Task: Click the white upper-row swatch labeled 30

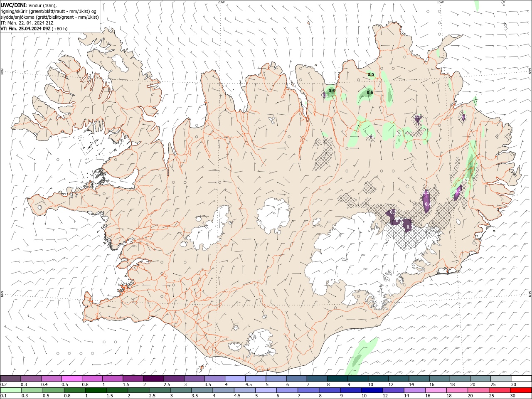Action: [x=521, y=379]
